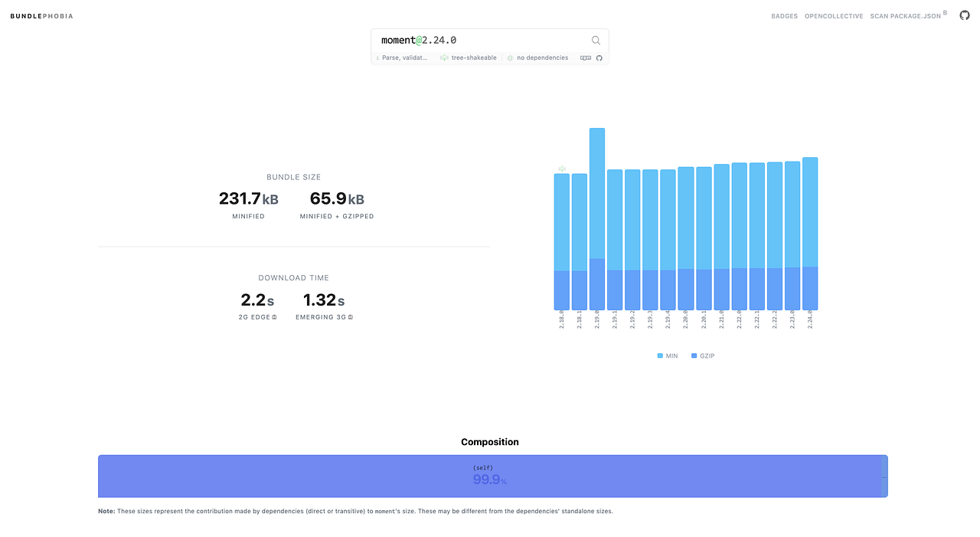980x537 pixels.
Task: Select the 2.19.4 version bar
Action: pyautogui.click(x=668, y=240)
